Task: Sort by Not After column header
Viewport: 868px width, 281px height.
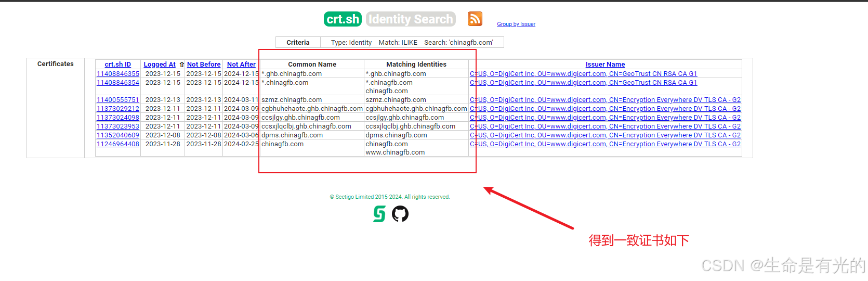Action: pyautogui.click(x=241, y=65)
